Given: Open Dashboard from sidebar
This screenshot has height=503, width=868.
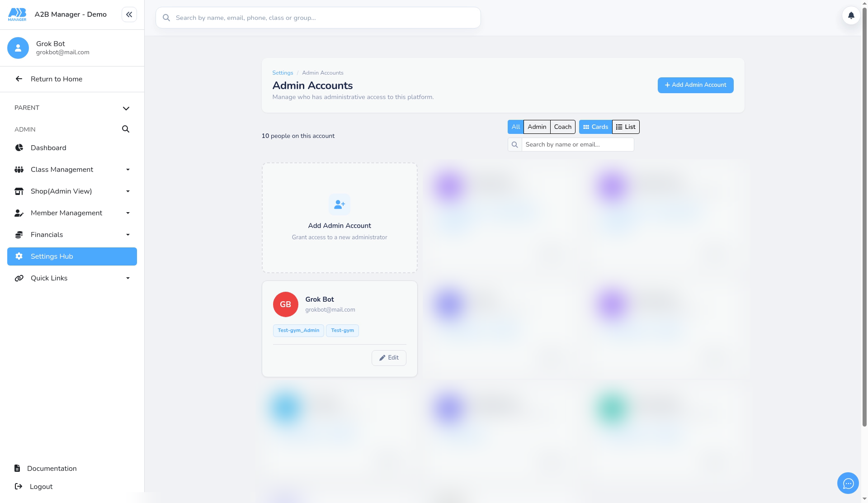Looking at the screenshot, I should tap(72, 148).
